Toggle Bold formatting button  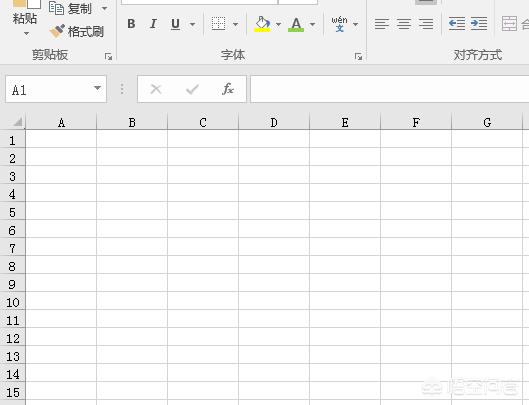tap(131, 24)
